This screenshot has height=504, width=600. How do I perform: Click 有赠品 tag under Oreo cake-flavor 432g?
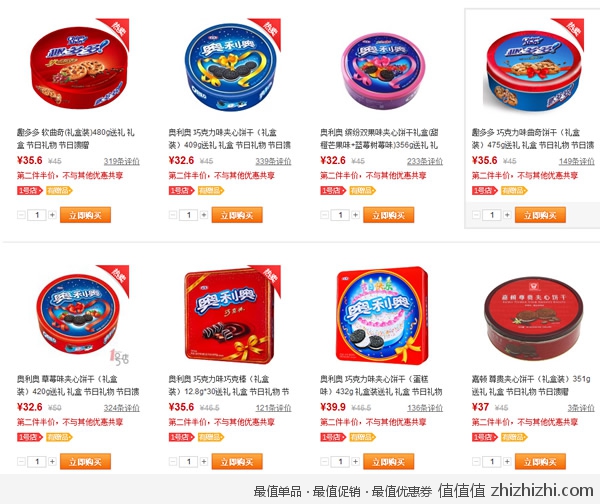(x=362, y=437)
